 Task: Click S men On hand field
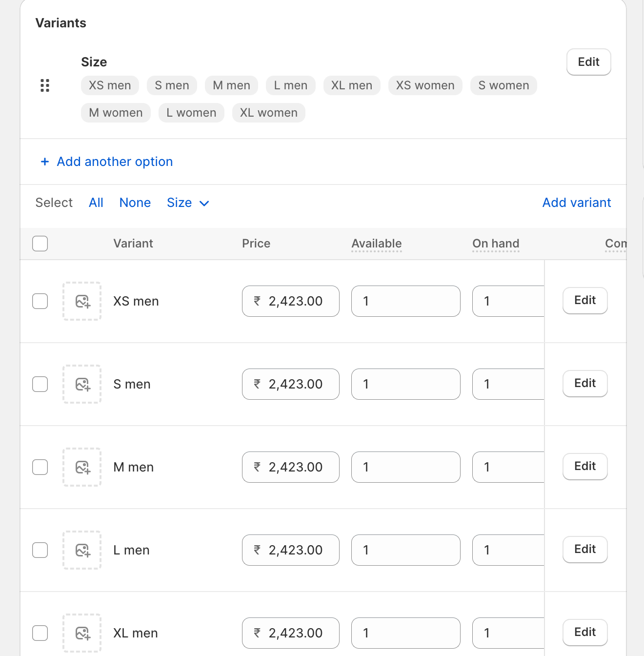coord(508,384)
